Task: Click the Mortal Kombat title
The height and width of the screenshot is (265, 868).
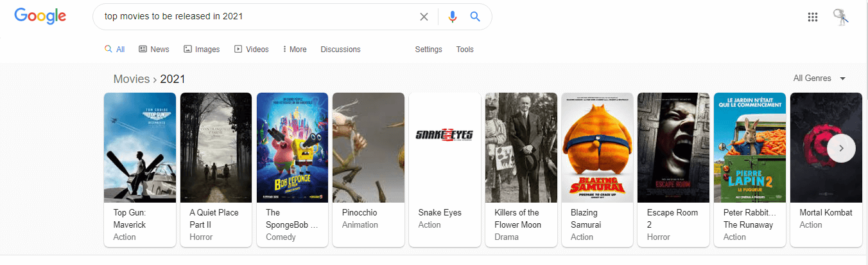Action: (826, 213)
